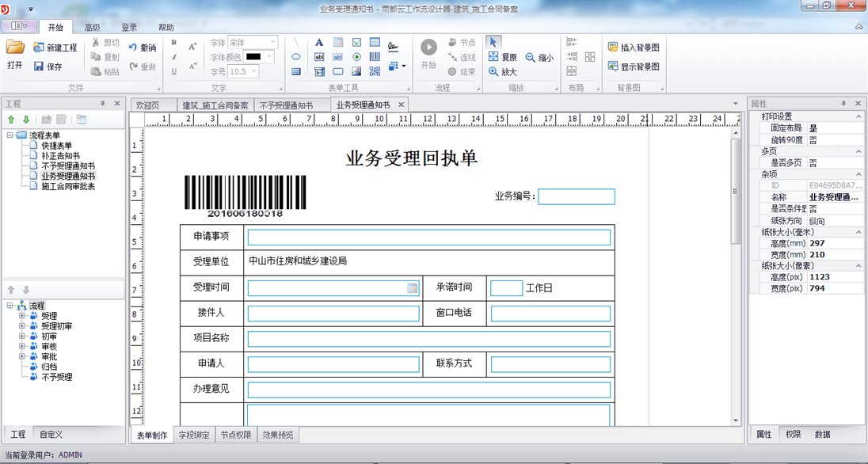
Task: Toggle italic text formatting
Action: click(173, 57)
